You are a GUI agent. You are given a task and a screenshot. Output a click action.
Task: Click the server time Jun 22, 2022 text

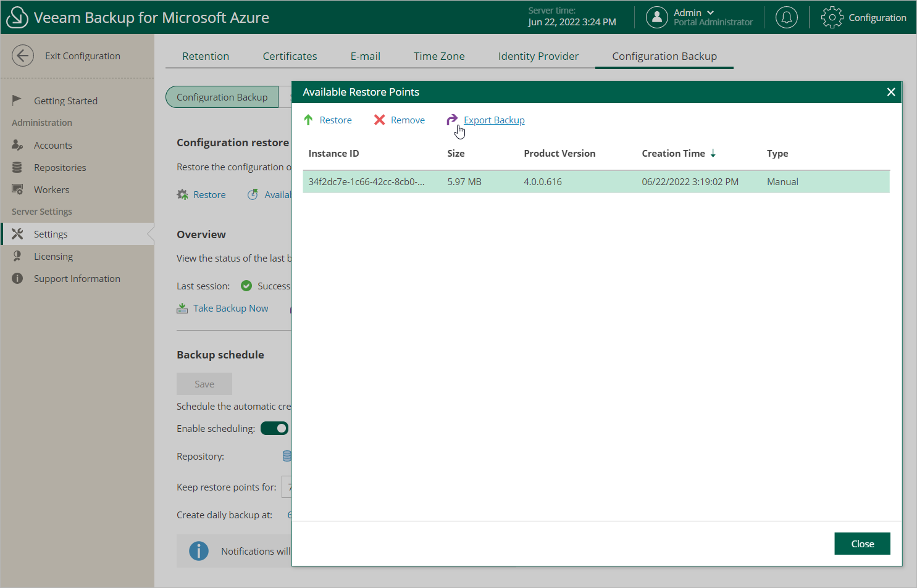(x=572, y=22)
